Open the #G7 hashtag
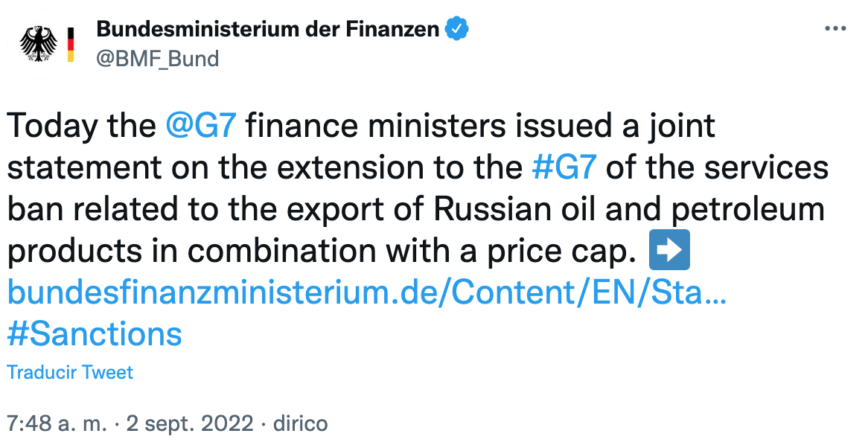This screenshot has height=448, width=868. coord(564,168)
